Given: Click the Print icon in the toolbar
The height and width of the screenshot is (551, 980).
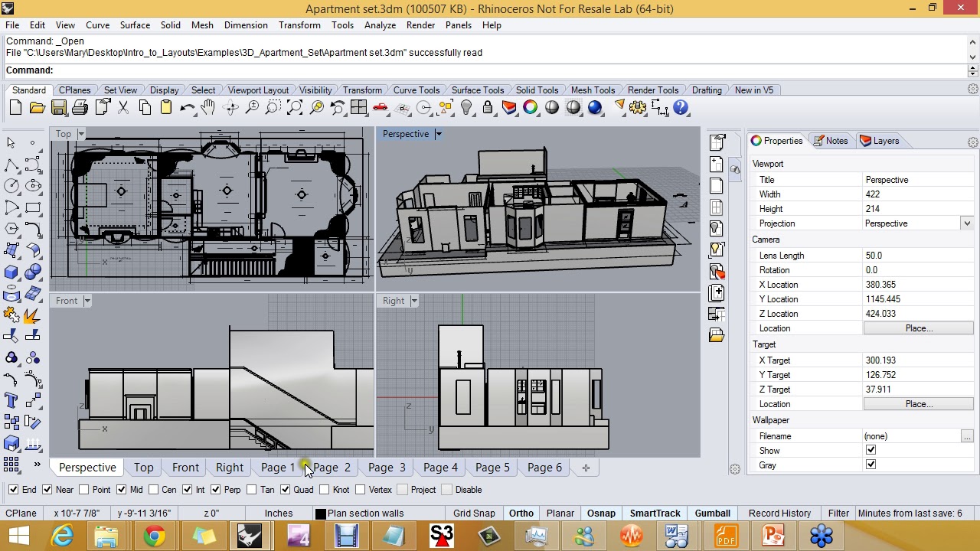Looking at the screenshot, I should click(x=80, y=108).
